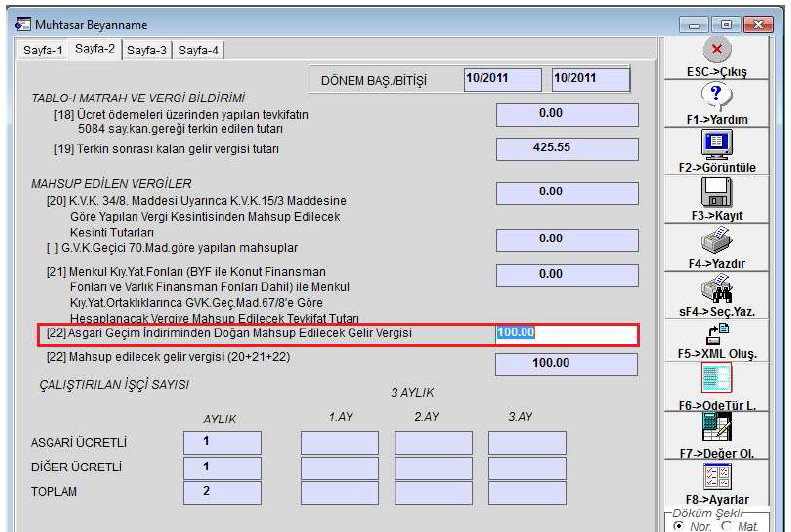Generate XML with the F5 XML Oluş. icon

click(718, 333)
